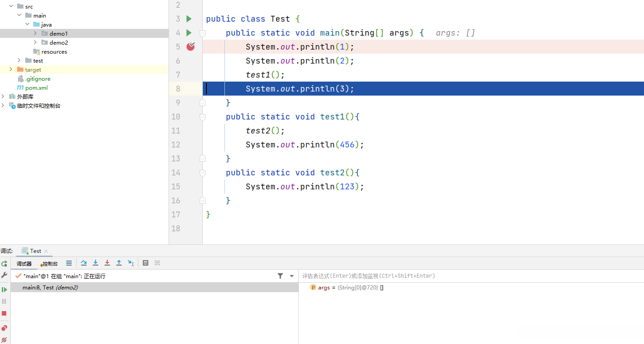The image size is (644, 344).
Task: Expand the demo1 package folder
Action: coord(35,33)
